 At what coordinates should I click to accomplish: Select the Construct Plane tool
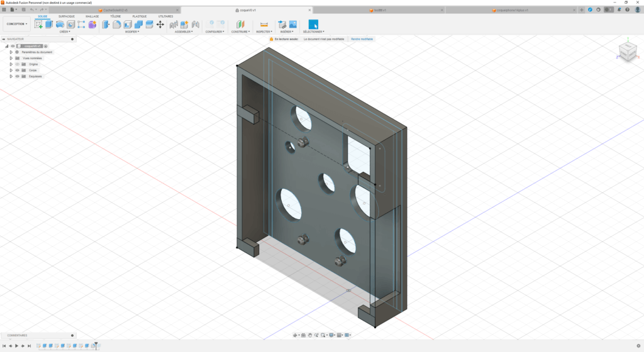[240, 25]
